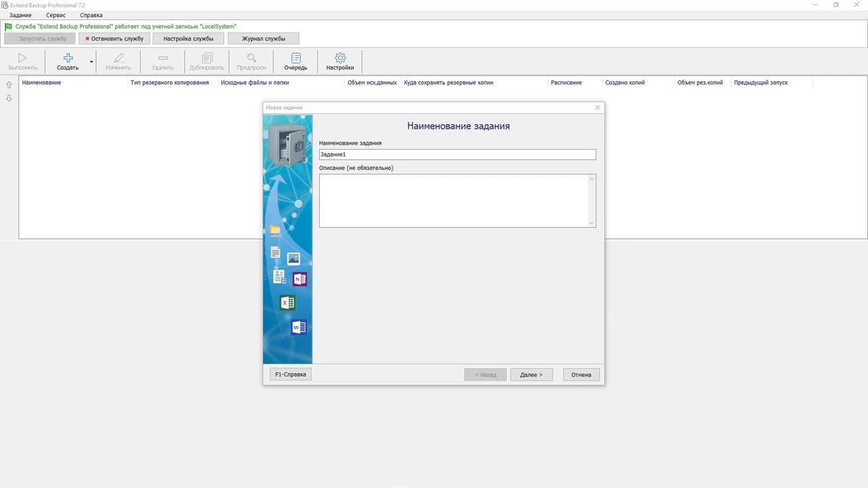Sort by Тип резервного копирования column
This screenshot has height=488, width=868.
170,82
